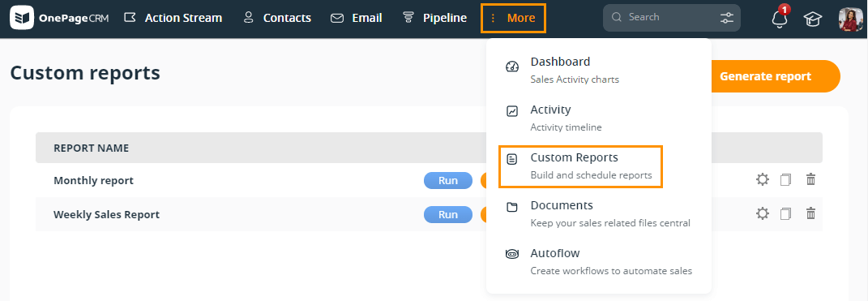Click the OnePageCRM logo
Viewport: 868px width, 301px height.
tap(59, 18)
